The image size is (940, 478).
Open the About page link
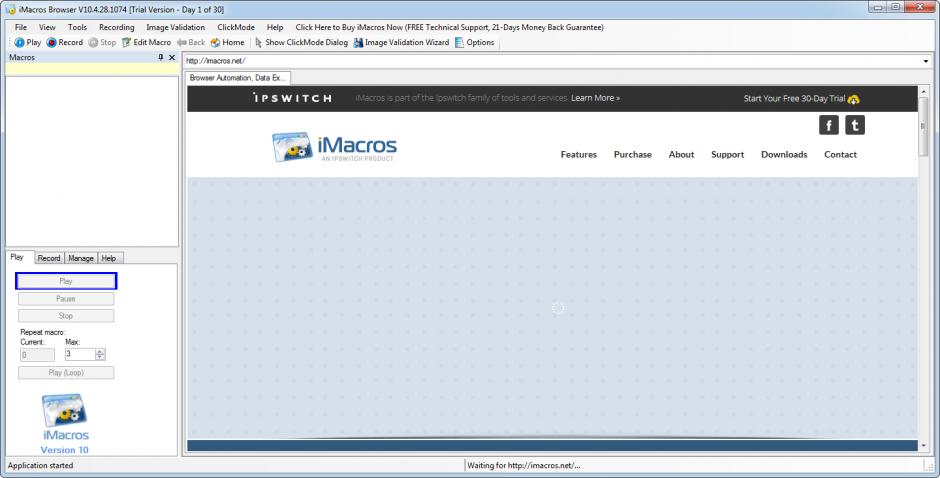[x=681, y=155]
